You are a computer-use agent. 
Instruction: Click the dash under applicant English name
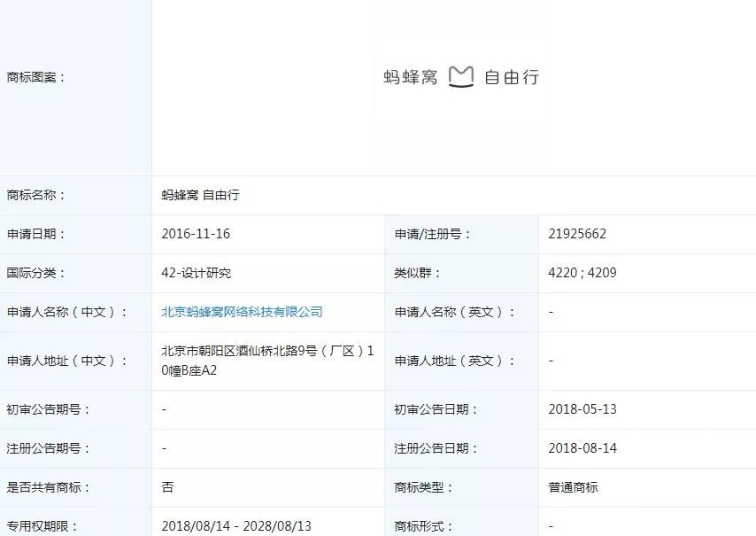tap(549, 312)
